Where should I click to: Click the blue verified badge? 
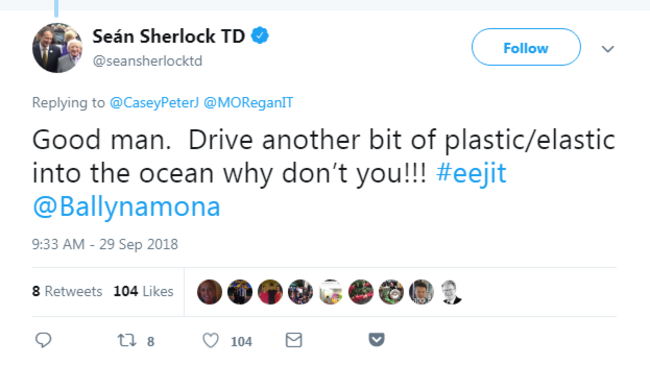point(260,36)
